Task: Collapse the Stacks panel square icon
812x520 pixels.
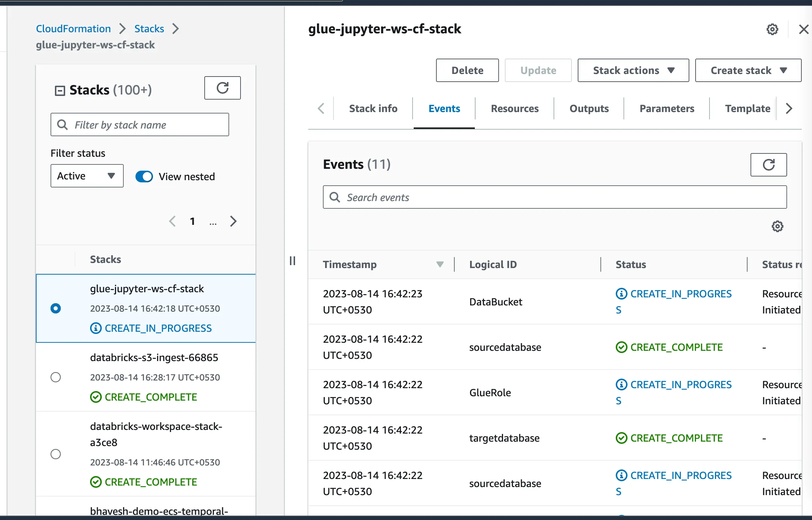Action: click(60, 90)
